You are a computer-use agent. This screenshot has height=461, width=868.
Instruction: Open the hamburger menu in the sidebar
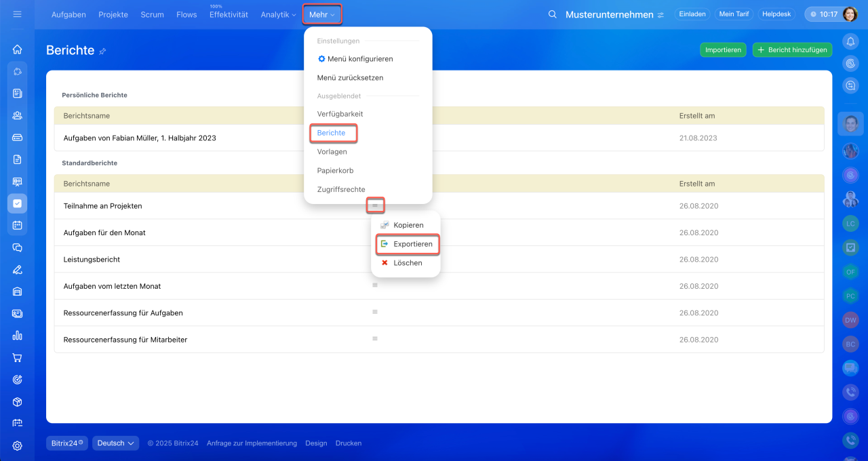tap(18, 14)
